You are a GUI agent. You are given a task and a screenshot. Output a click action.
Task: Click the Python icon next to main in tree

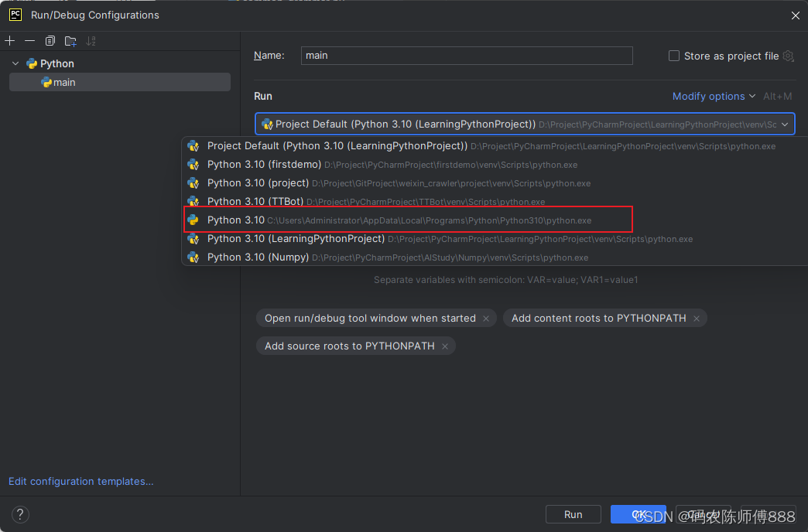click(46, 82)
